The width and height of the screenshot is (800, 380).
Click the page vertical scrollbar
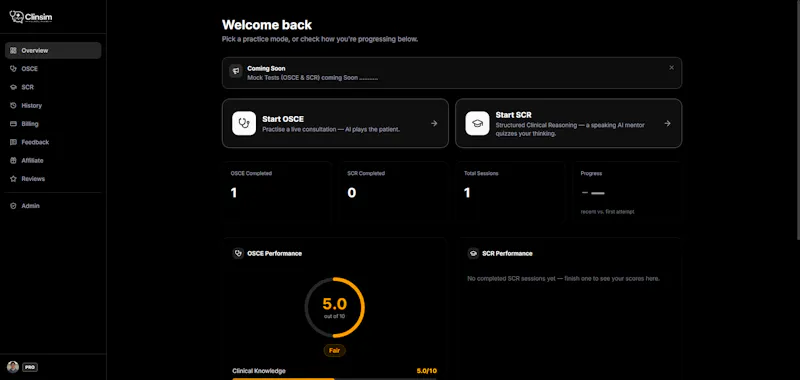click(797, 120)
